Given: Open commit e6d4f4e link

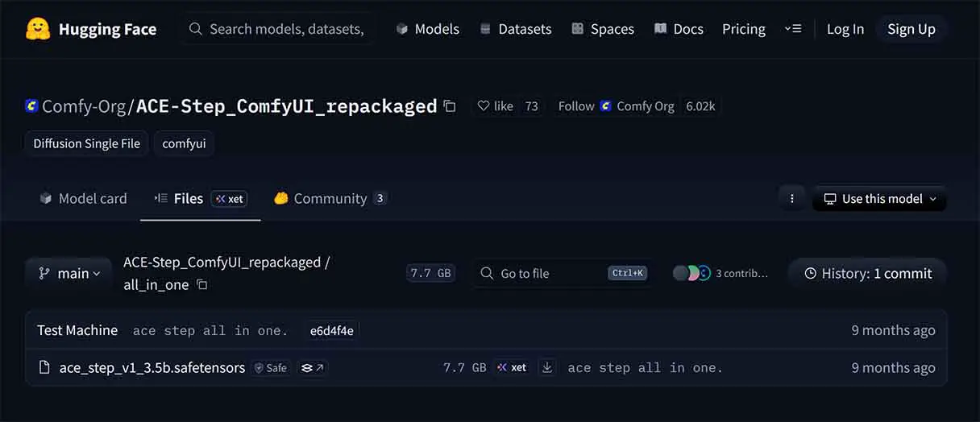Looking at the screenshot, I should click(x=332, y=330).
